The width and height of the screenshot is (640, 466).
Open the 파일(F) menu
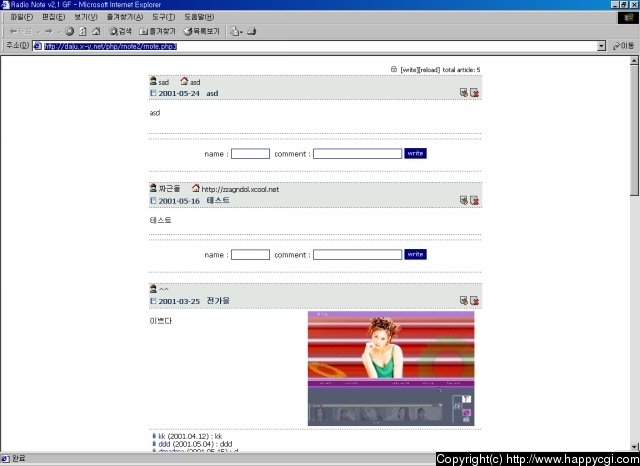(22, 17)
